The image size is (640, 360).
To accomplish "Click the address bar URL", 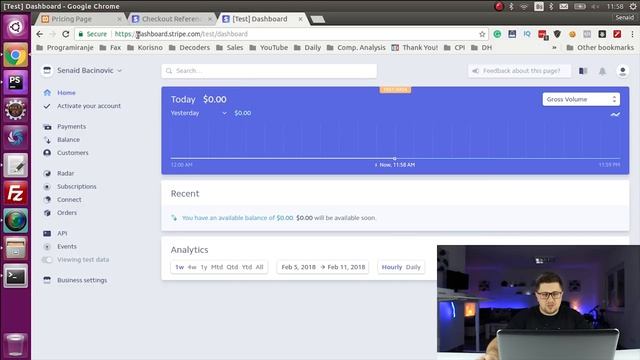I will (x=181, y=34).
